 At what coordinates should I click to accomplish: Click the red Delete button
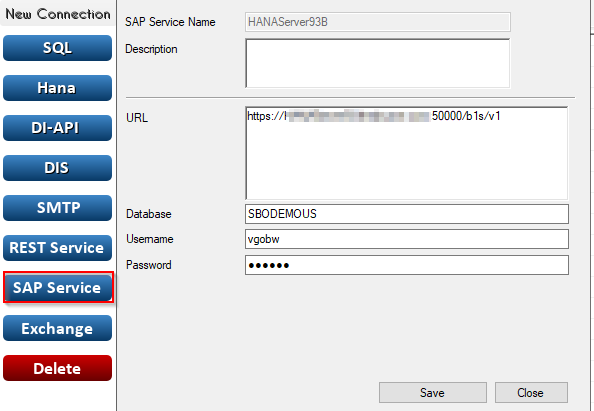57,368
